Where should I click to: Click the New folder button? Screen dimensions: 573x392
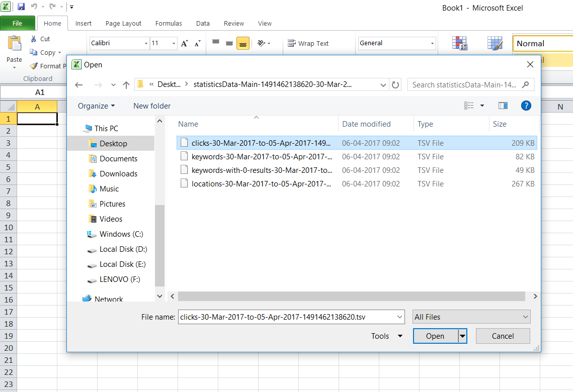tap(152, 106)
